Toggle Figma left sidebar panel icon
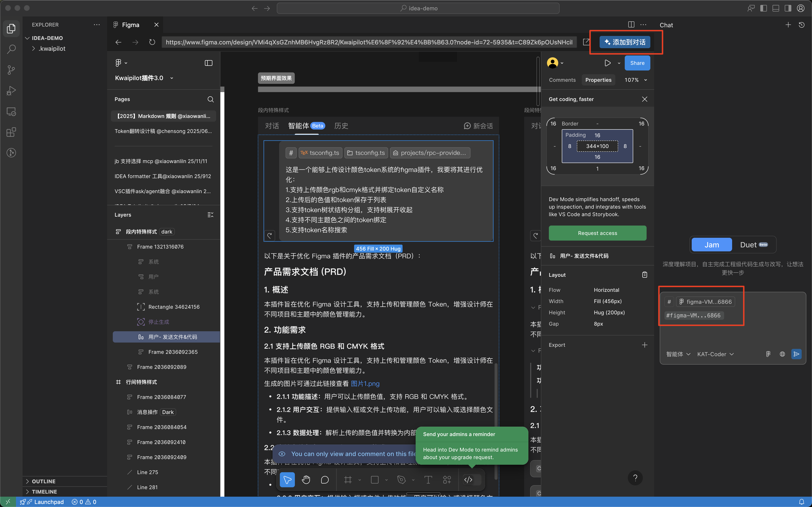Viewport: 812px width, 507px height. (x=209, y=63)
